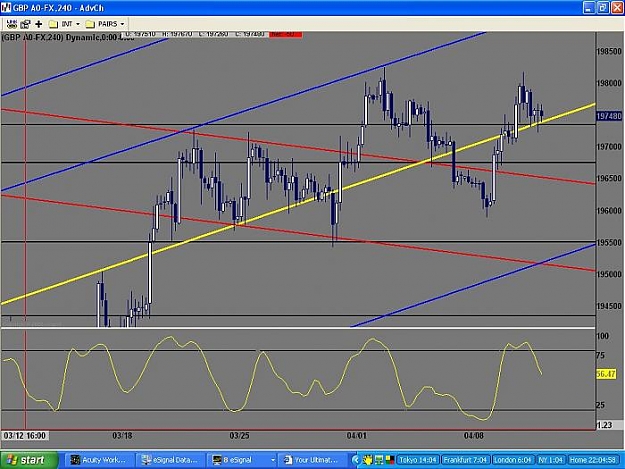Click the oscillator 75 level label
Viewport: 625px width, 469px height.
(x=600, y=355)
